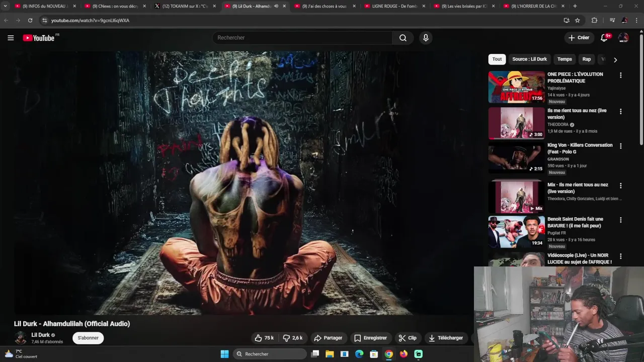Open options menu for ONE PIECE video

pos(620,75)
